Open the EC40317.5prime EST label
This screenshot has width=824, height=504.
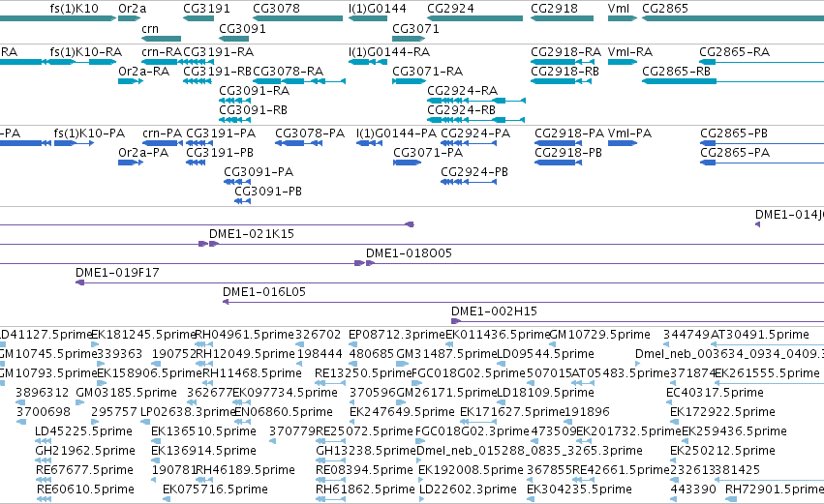point(715,393)
